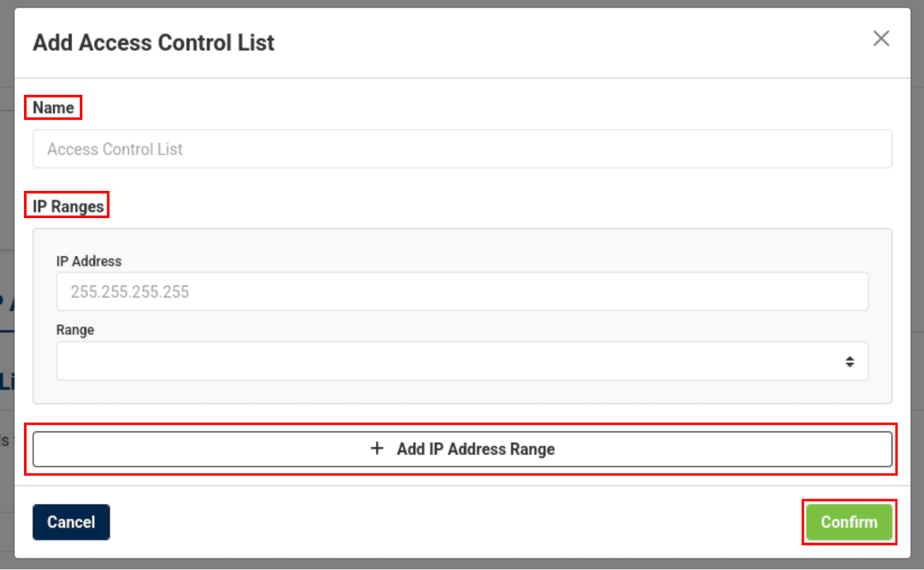This screenshot has width=924, height=570.
Task: Click the plus icon for adding IP range
Action: [x=377, y=449]
